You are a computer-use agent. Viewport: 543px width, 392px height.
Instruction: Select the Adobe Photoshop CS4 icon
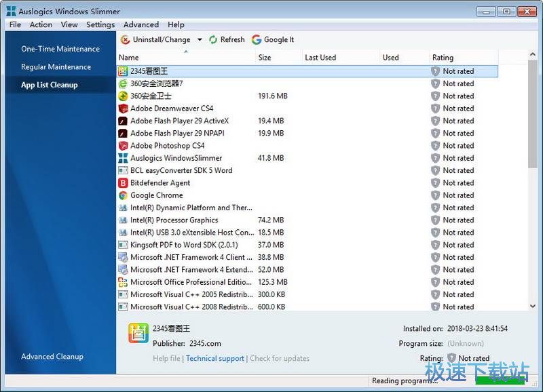123,146
